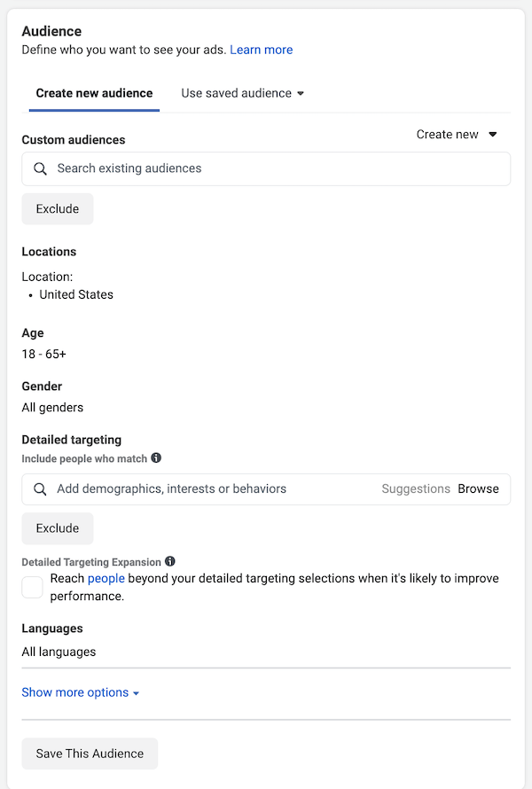Expand Use saved audience dropdown arrow
The width and height of the screenshot is (532, 789).
[x=301, y=94]
